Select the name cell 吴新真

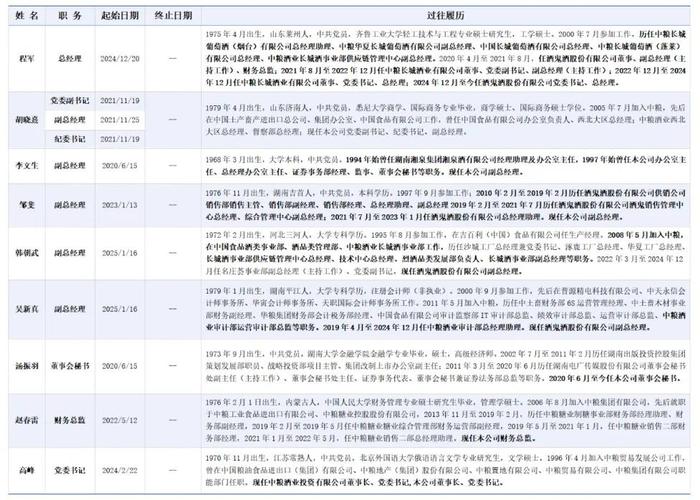coord(27,309)
